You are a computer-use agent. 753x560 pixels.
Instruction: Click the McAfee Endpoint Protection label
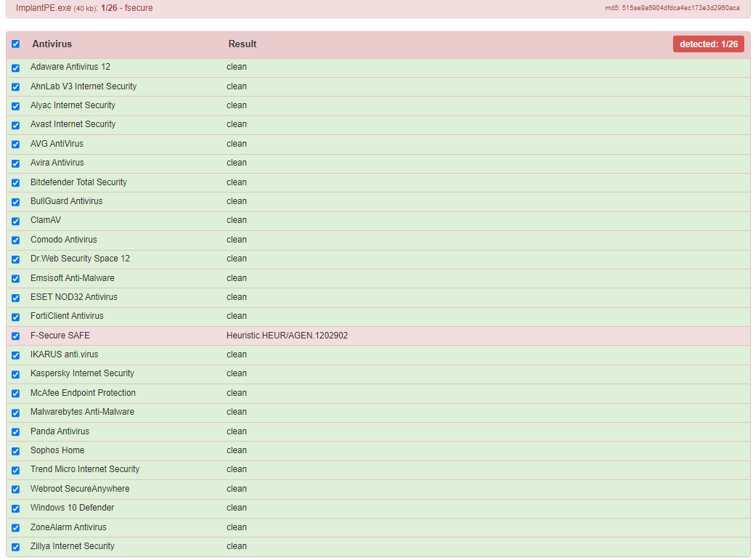pyautogui.click(x=83, y=392)
